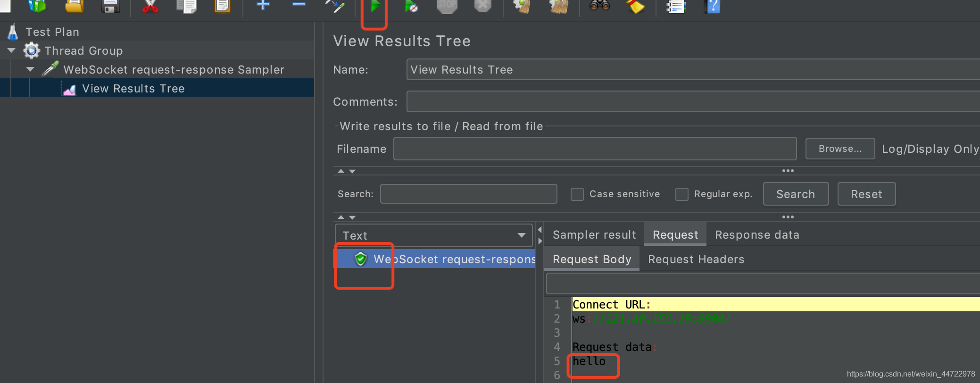This screenshot has height=383, width=980.
Task: Click the Search button
Action: pyautogui.click(x=796, y=194)
